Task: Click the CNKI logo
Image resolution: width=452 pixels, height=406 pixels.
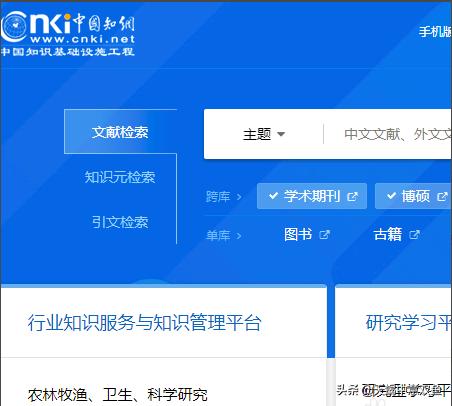Action: [68, 33]
